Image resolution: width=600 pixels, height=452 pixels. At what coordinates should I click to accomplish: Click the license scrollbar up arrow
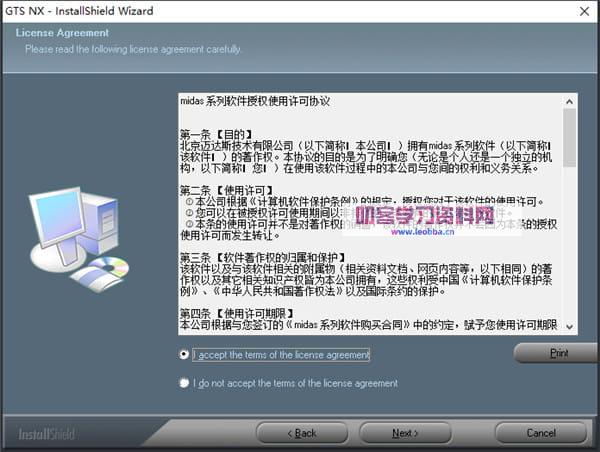(569, 101)
